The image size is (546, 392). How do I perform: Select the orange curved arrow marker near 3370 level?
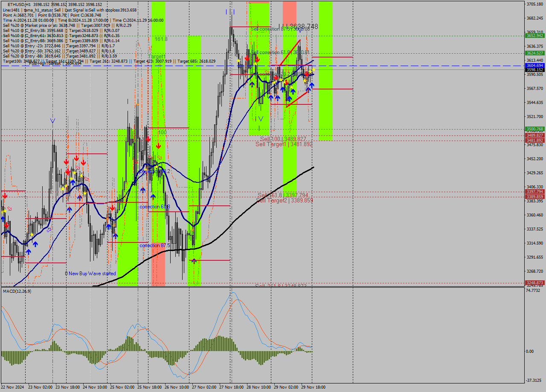pos(159,157)
